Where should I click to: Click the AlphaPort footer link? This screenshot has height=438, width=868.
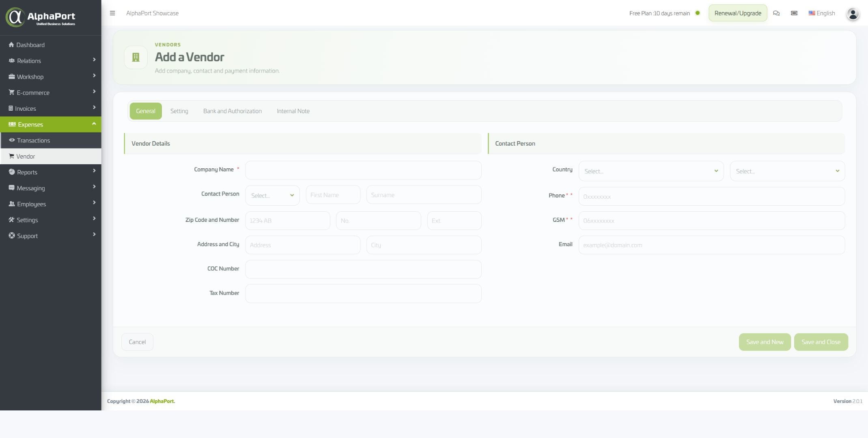coord(162,401)
